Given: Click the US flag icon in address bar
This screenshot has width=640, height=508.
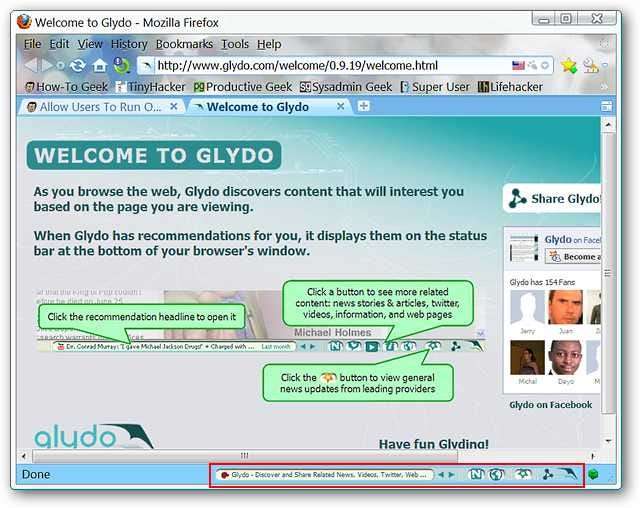Looking at the screenshot, I should 518,65.
